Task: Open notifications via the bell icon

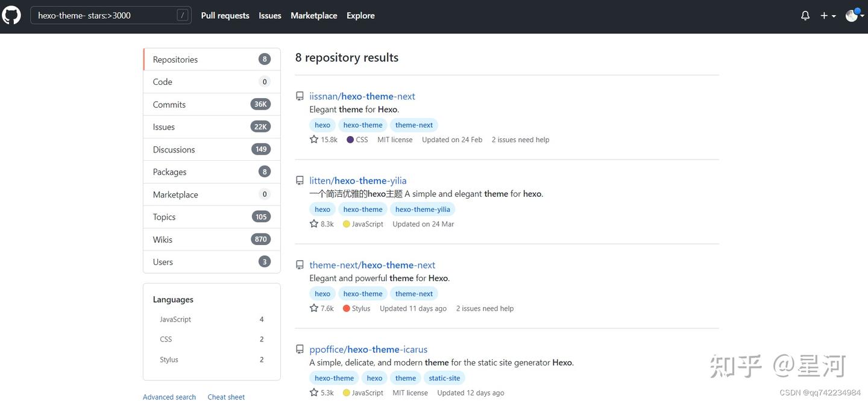Action: tap(805, 15)
